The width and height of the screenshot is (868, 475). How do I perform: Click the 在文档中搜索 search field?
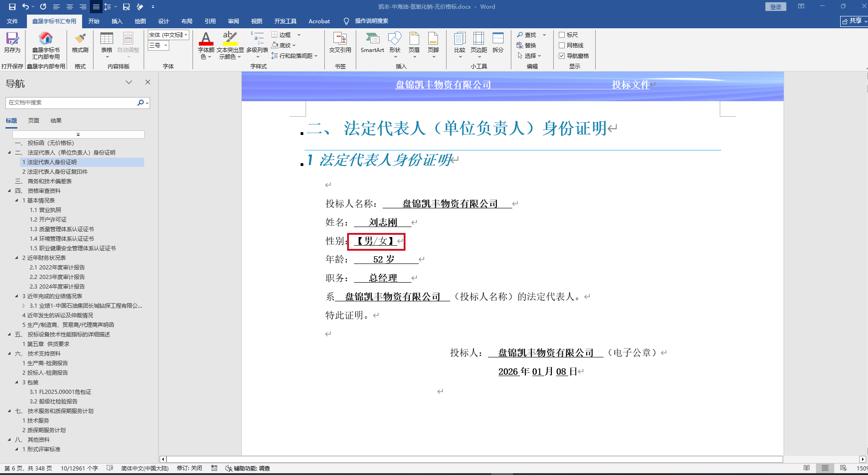[78, 103]
